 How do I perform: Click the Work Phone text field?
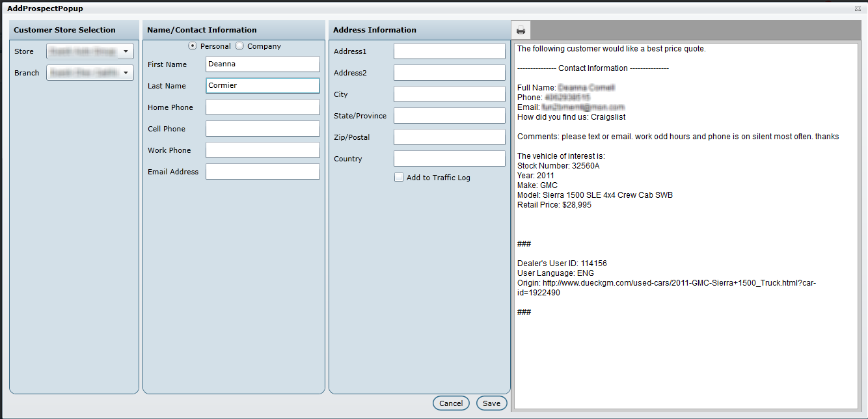click(262, 150)
